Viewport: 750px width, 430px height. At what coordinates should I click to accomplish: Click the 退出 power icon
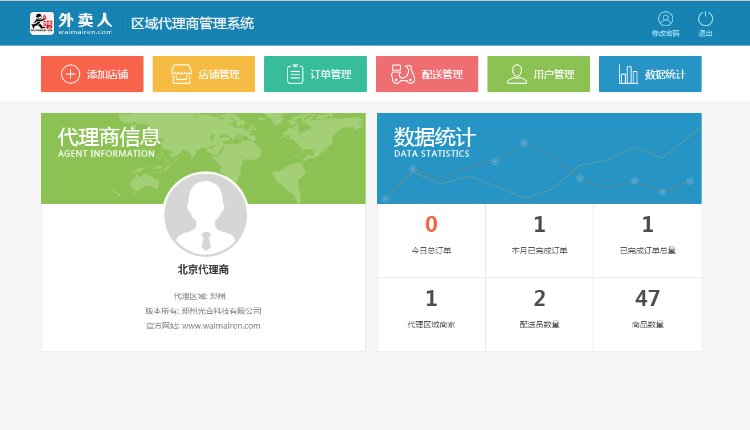[705, 19]
